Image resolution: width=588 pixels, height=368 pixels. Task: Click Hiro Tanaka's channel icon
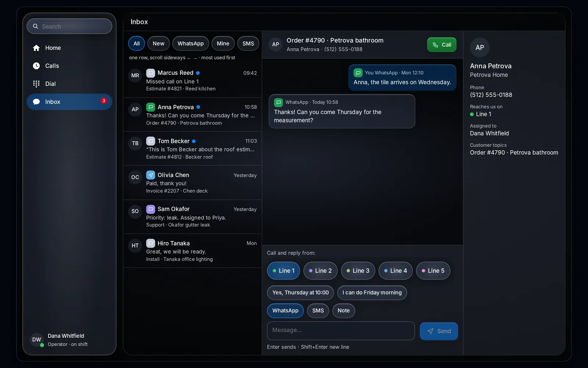coord(151,243)
